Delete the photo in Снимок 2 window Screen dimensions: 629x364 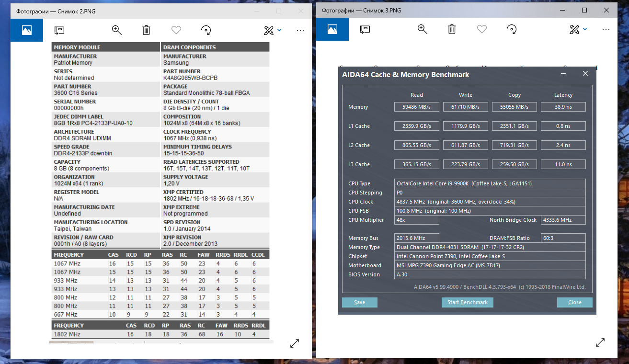[x=146, y=30]
